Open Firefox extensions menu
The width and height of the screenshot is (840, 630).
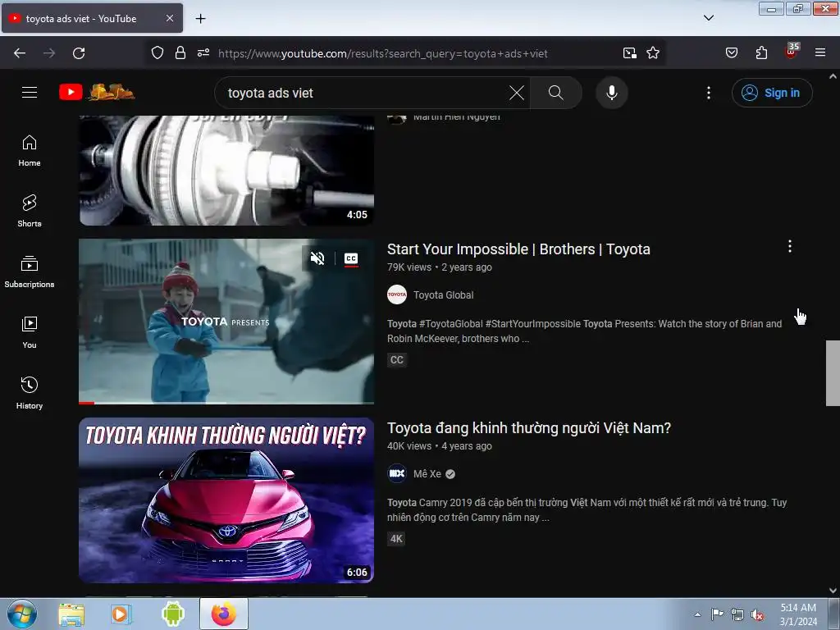tap(761, 52)
